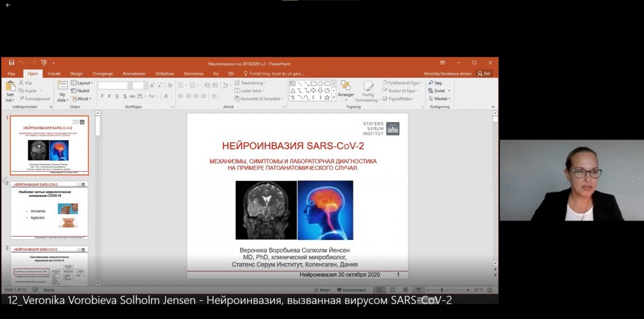Screen dimensions: 644x319
Task: Expand the Layout dropdown
Action: pyautogui.click(x=82, y=83)
